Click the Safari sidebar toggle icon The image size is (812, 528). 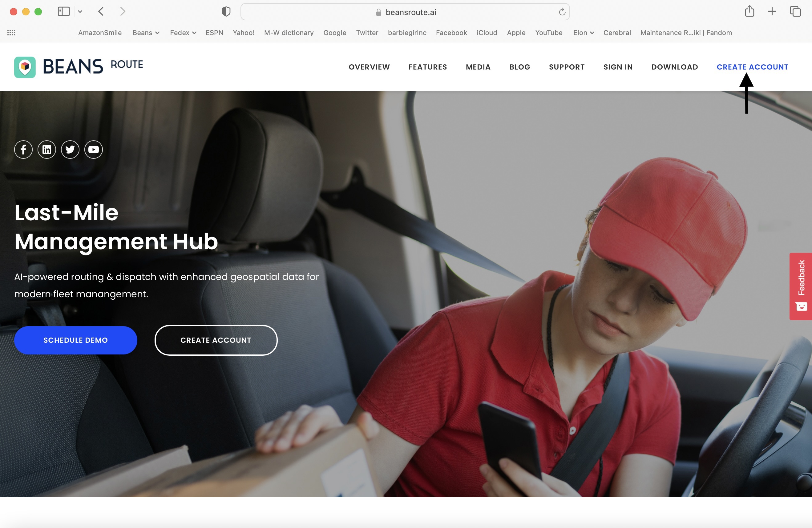coord(64,12)
